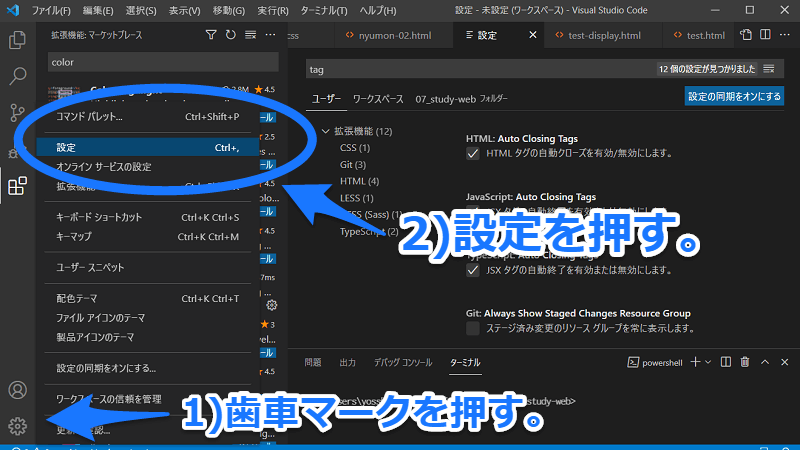The height and width of the screenshot is (450, 800).
Task: Open the Explorer view in the activity bar
Action: [x=17, y=40]
